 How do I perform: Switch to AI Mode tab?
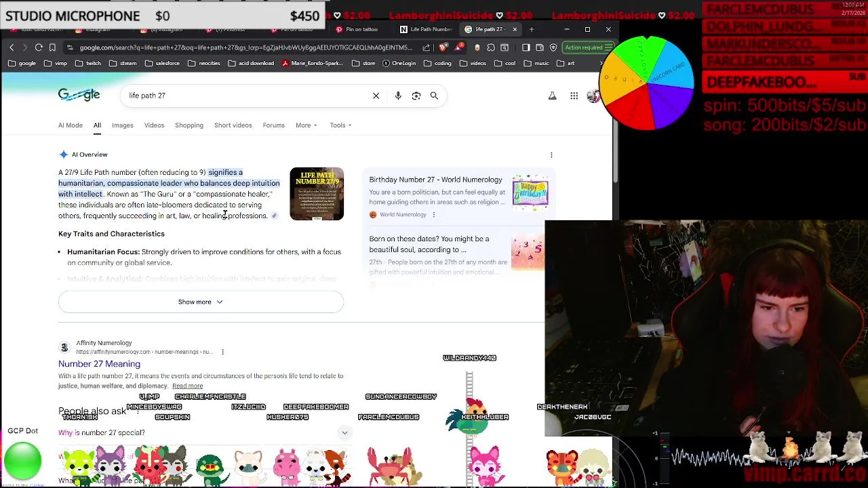[x=71, y=125]
